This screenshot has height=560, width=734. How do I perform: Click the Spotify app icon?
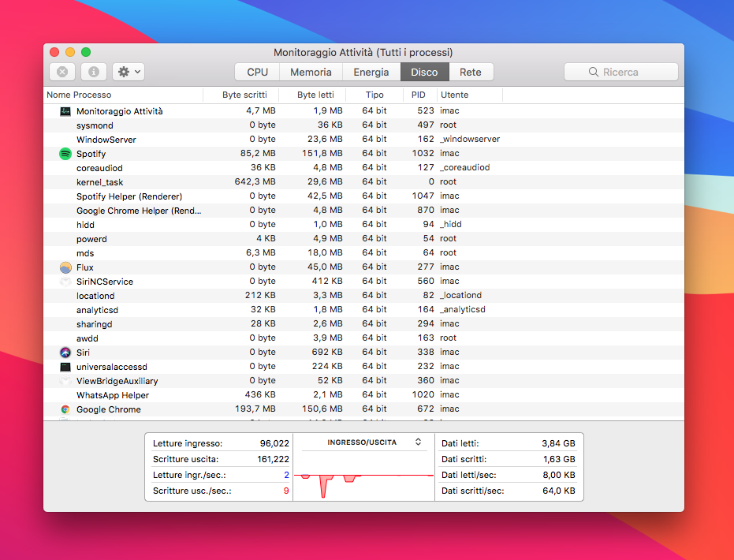coord(65,154)
